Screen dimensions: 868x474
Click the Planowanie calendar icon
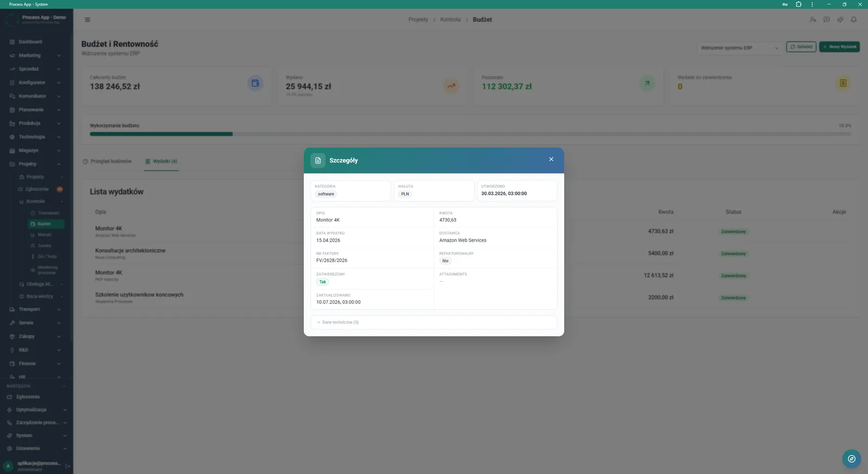[x=12, y=110]
